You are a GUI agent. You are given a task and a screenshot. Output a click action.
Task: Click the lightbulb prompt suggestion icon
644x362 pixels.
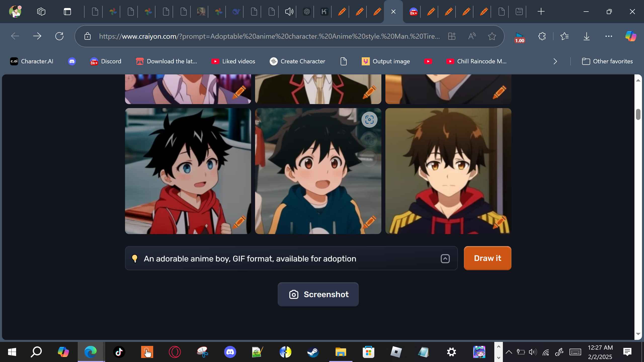click(x=135, y=258)
